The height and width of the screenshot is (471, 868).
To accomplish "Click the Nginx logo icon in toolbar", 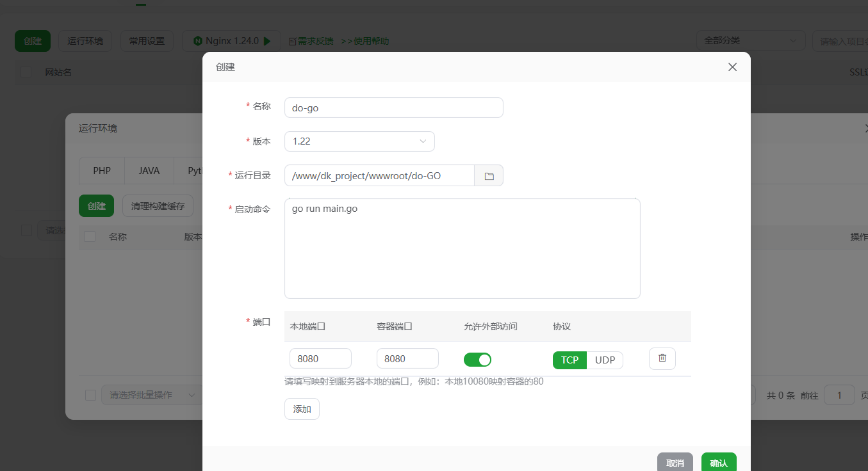I will (199, 40).
